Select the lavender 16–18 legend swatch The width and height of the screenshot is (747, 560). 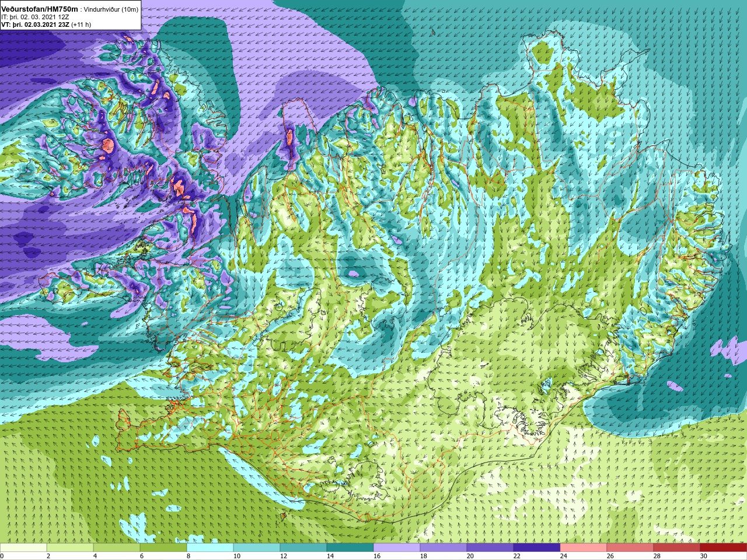pyautogui.click(x=397, y=547)
